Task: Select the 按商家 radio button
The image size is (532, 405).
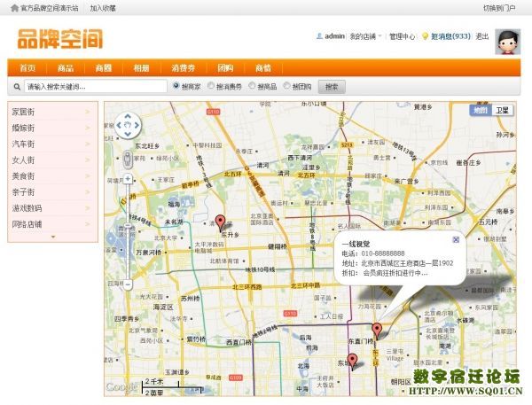Action: click(x=176, y=86)
